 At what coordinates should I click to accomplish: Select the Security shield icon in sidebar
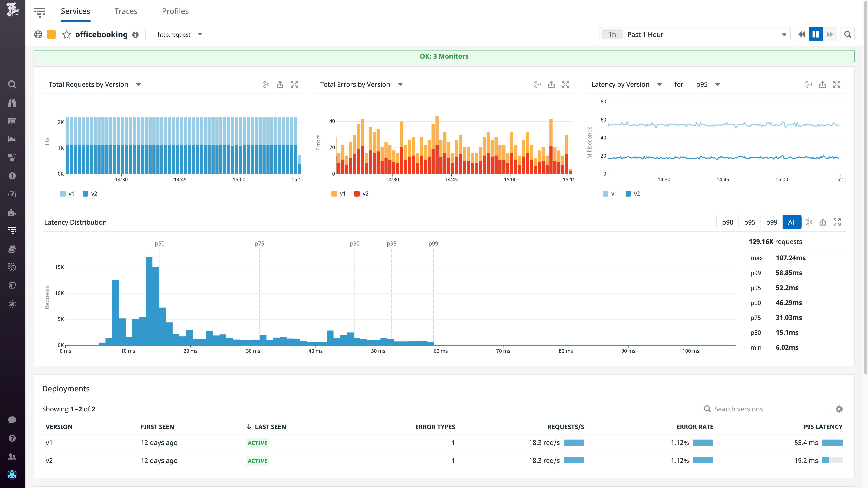click(12, 286)
